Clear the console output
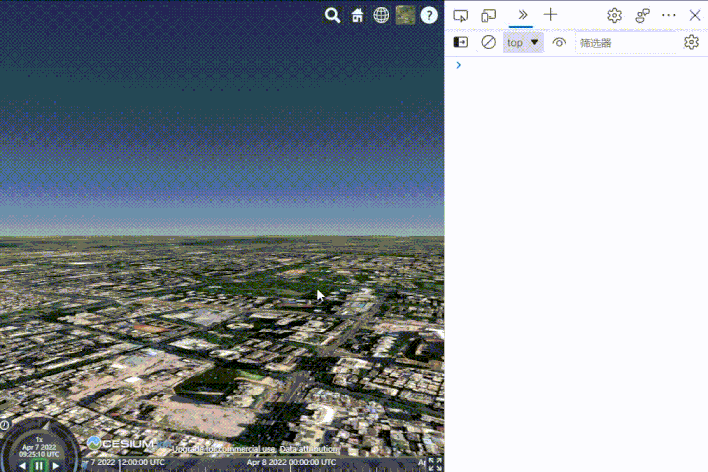 (488, 42)
